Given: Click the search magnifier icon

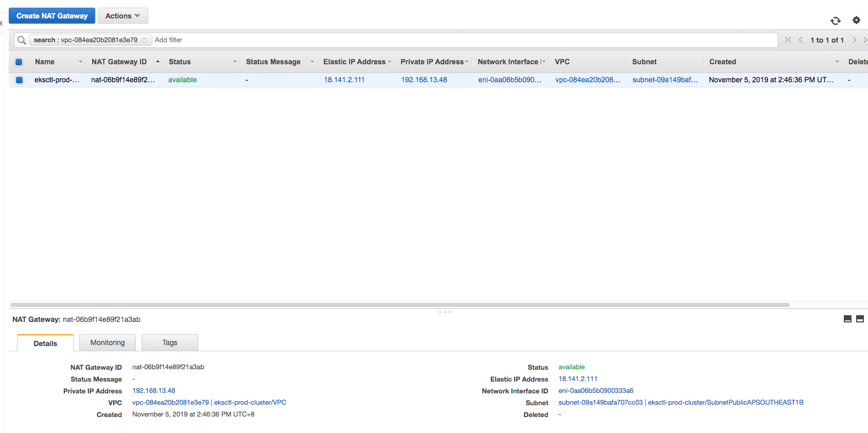Looking at the screenshot, I should click(22, 40).
